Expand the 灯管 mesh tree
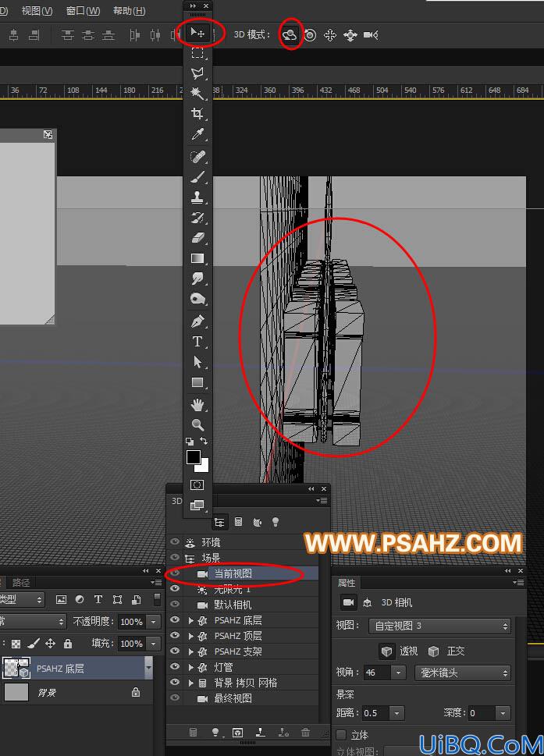The width and height of the screenshot is (544, 756). pos(191,667)
